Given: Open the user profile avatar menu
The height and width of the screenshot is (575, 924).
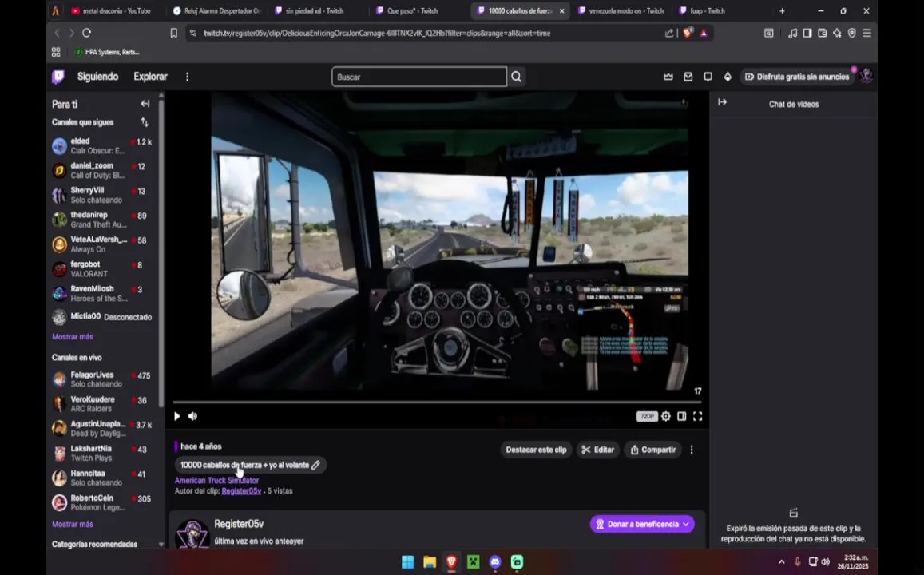Looking at the screenshot, I should [x=866, y=76].
